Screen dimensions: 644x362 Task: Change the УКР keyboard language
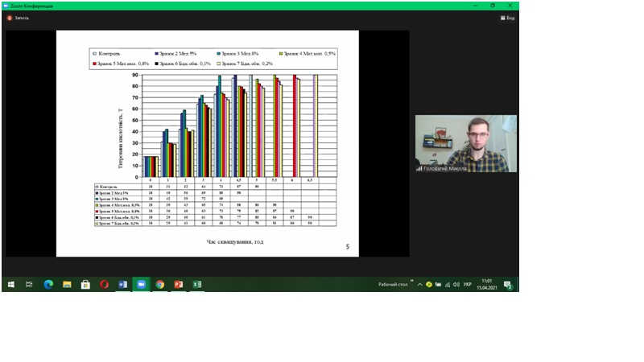[x=468, y=285]
